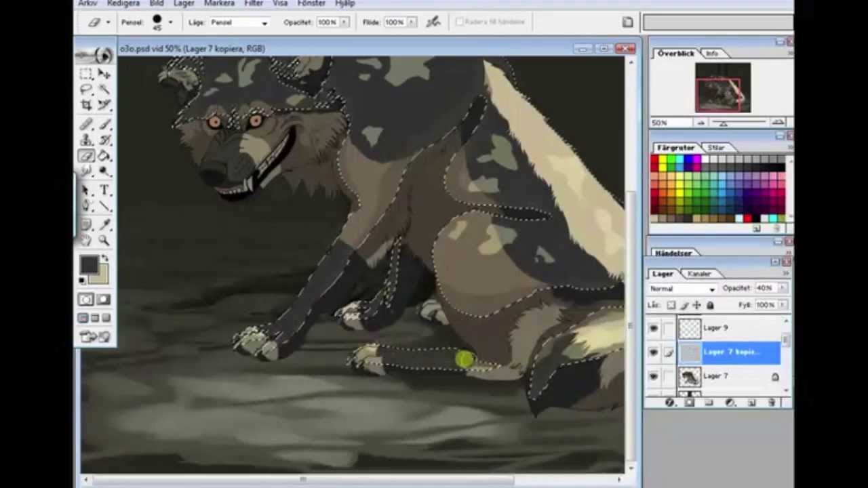
Task: Toggle lock image pixels brush icon
Action: coord(684,306)
